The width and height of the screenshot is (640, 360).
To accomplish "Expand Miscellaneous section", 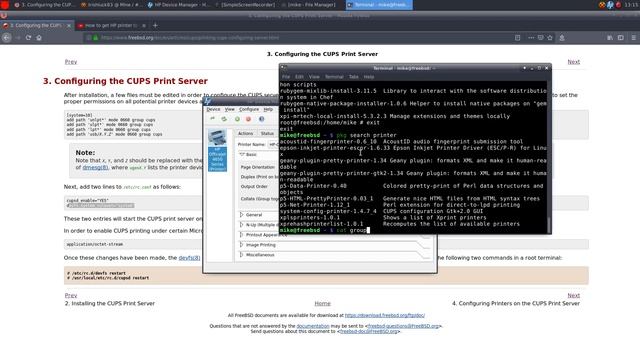I will pyautogui.click(x=242, y=255).
